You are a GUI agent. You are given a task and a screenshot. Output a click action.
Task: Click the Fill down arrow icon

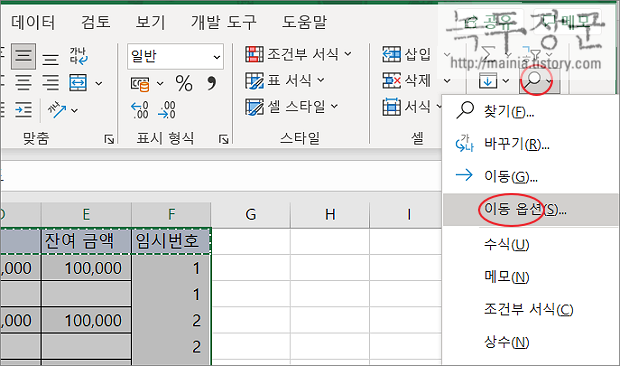[x=488, y=81]
